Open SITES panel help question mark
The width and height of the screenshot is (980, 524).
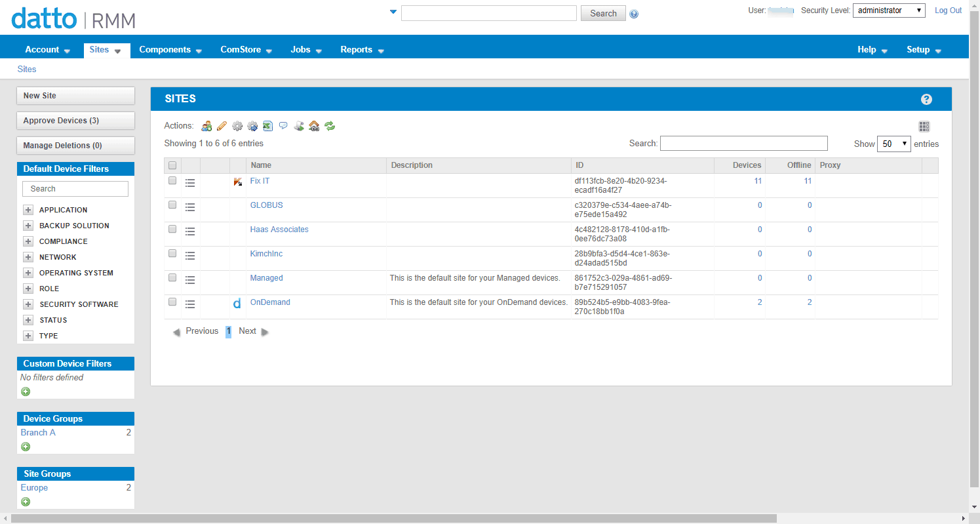tap(926, 99)
